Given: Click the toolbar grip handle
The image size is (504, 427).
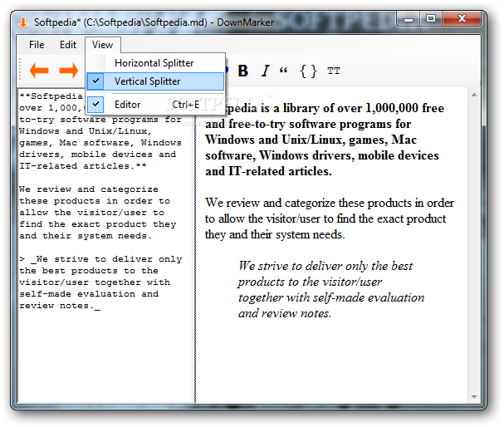Looking at the screenshot, I should 20,69.
